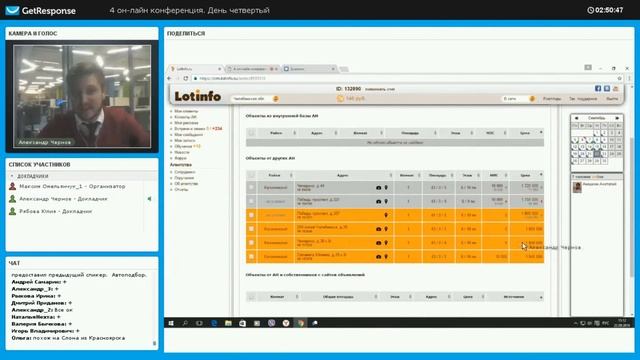Click the Выйти link
Screen dimensions: 640x360
pyautogui.click(x=612, y=99)
